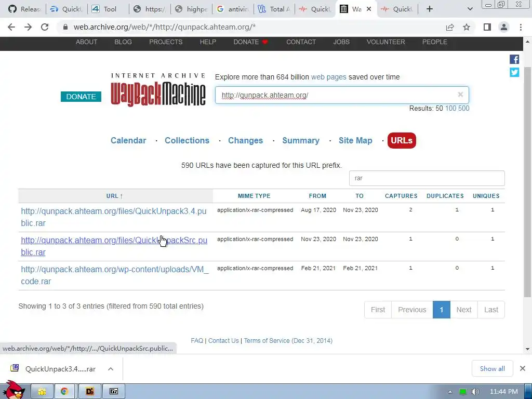
Task: Switch to the highpe tab
Action: point(192,9)
